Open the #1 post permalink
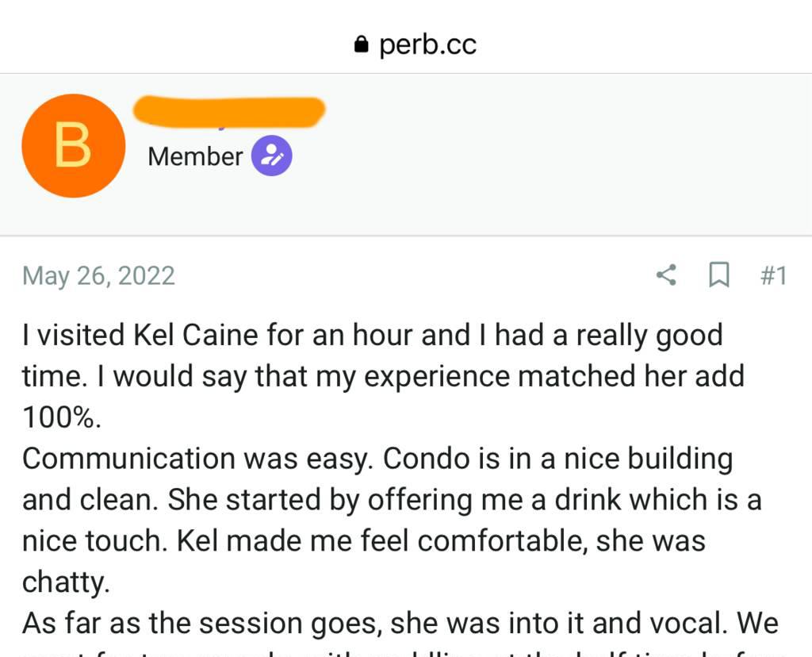Screen dimensions: 812x657 [x=774, y=275]
